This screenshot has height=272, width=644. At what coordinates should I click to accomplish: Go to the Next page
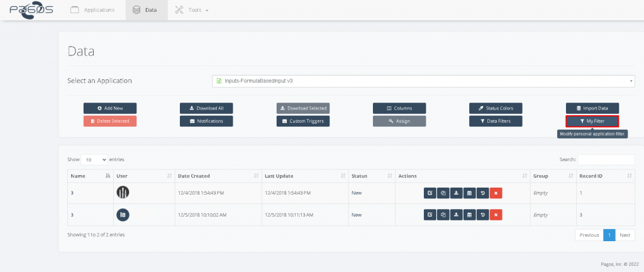pos(625,235)
